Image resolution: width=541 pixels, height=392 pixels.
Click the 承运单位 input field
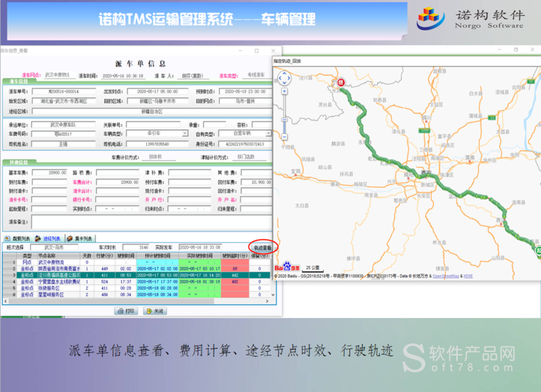coord(64,125)
